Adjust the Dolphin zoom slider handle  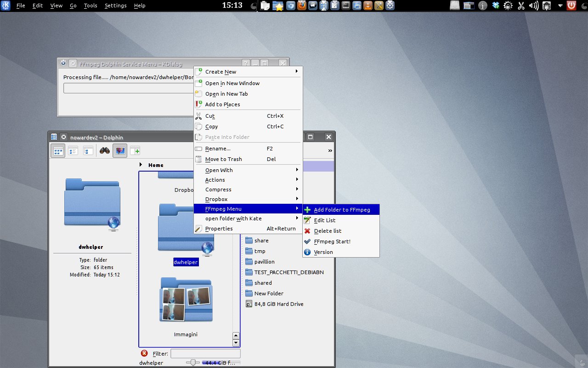(193, 362)
